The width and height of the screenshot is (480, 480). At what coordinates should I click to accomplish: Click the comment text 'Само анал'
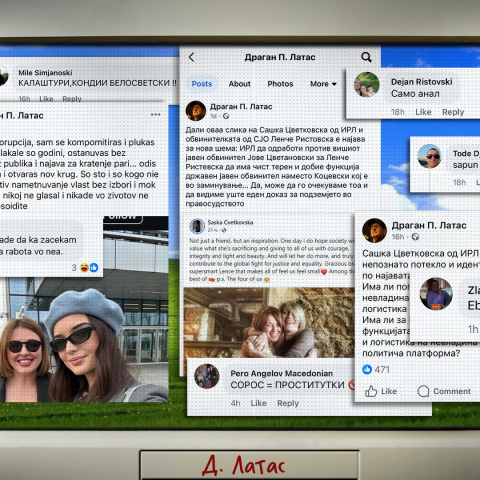coord(415,94)
